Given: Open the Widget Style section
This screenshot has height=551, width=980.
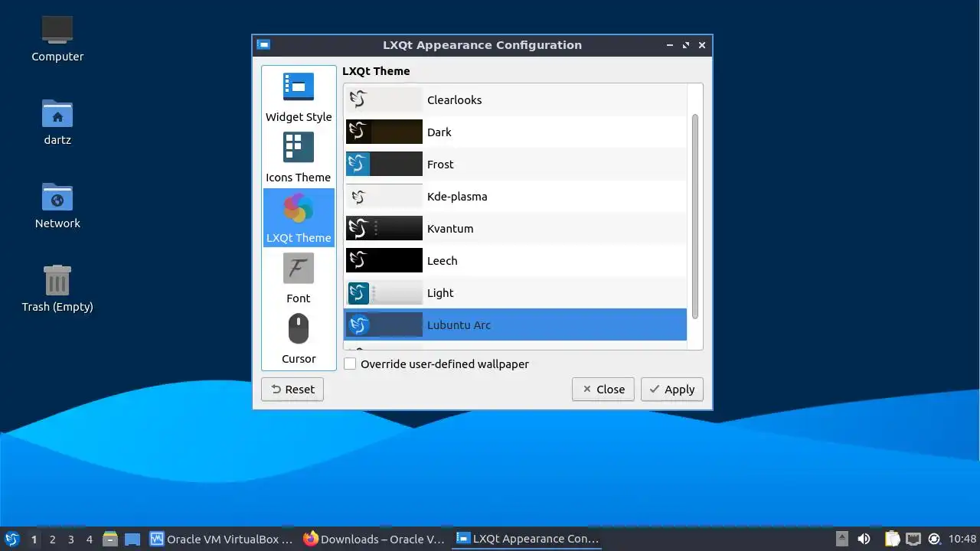Looking at the screenshot, I should (299, 97).
